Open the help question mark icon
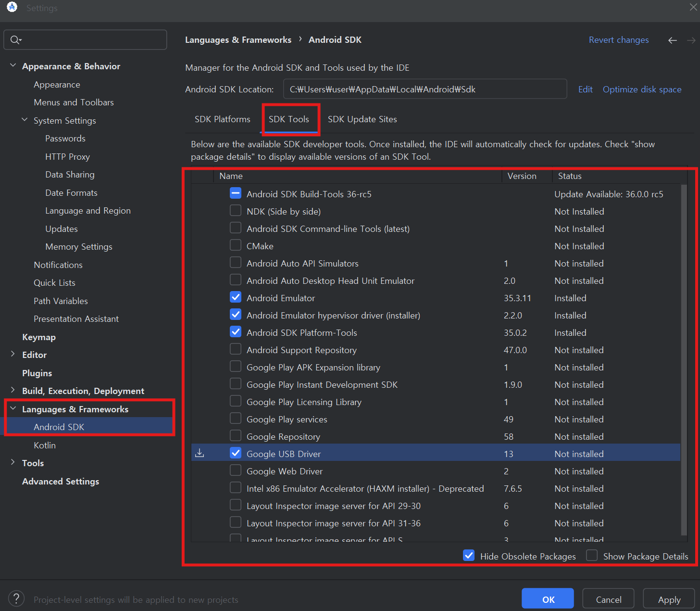The image size is (700, 611). (x=16, y=599)
